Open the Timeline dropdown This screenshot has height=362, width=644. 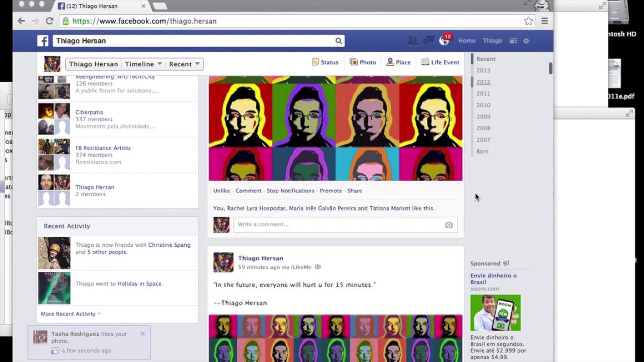point(143,64)
